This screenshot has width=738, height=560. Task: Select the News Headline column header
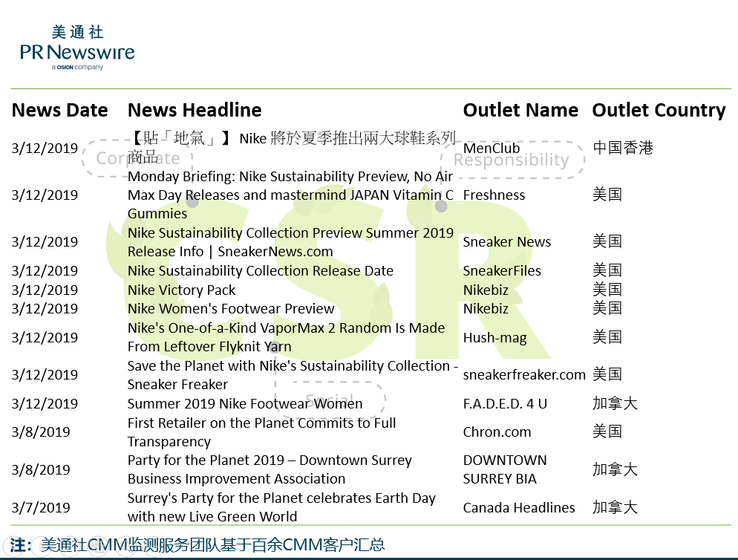[x=195, y=110]
